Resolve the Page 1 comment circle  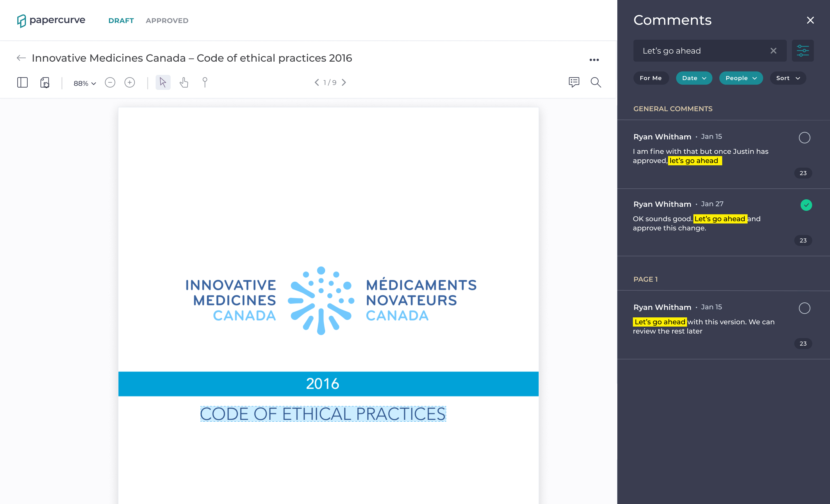[804, 308]
